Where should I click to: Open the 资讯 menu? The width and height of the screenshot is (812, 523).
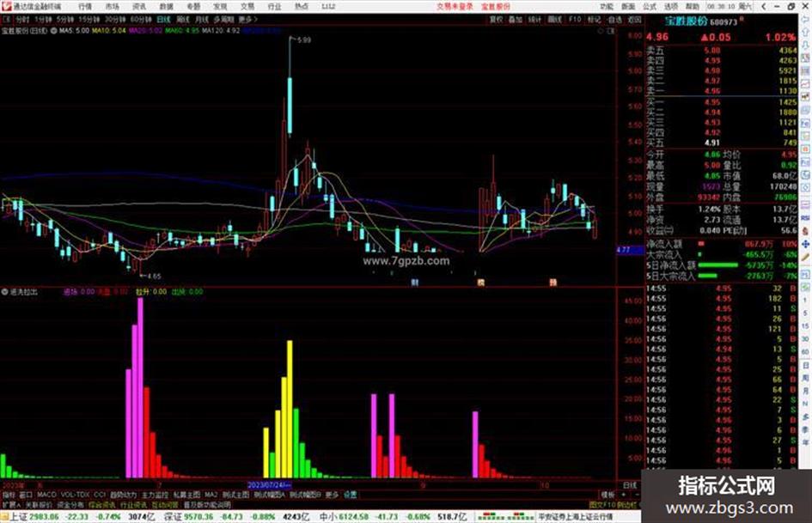click(139, 7)
